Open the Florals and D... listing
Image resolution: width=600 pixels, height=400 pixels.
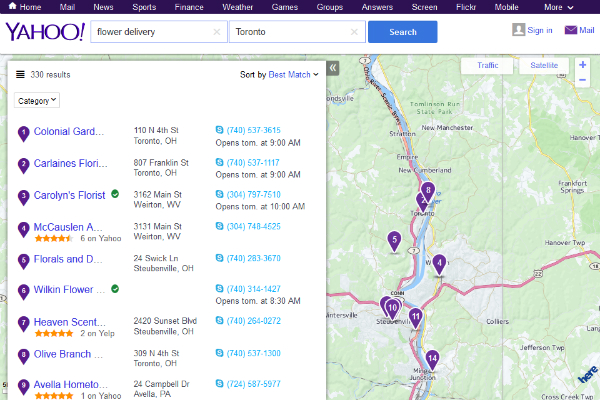point(68,259)
